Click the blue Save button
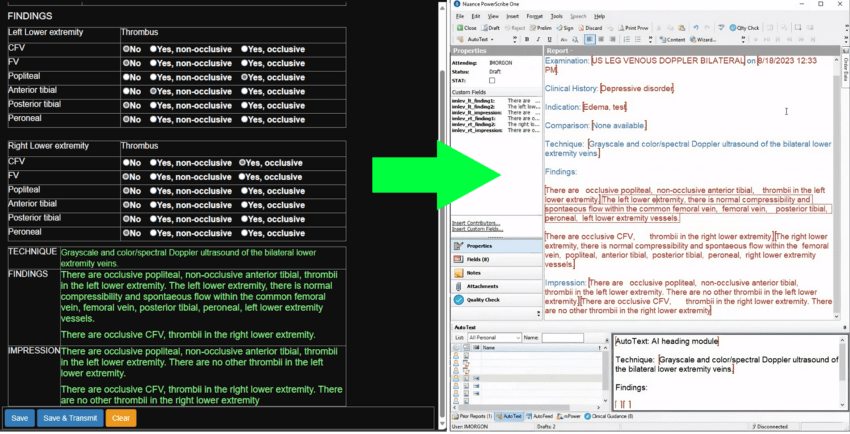The width and height of the screenshot is (850, 434). point(20,418)
